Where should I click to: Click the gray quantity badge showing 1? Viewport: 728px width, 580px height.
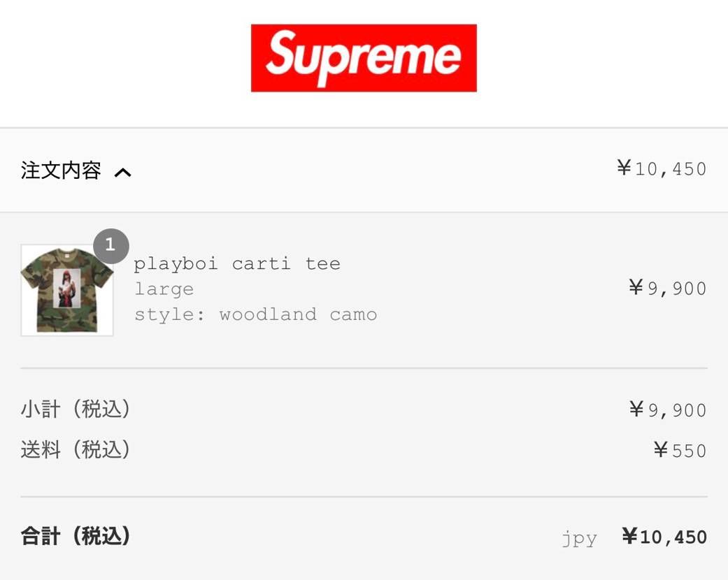pyautogui.click(x=111, y=246)
